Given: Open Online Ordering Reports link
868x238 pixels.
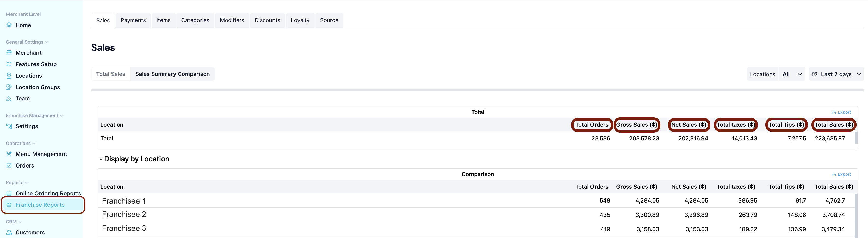Looking at the screenshot, I should [48, 193].
